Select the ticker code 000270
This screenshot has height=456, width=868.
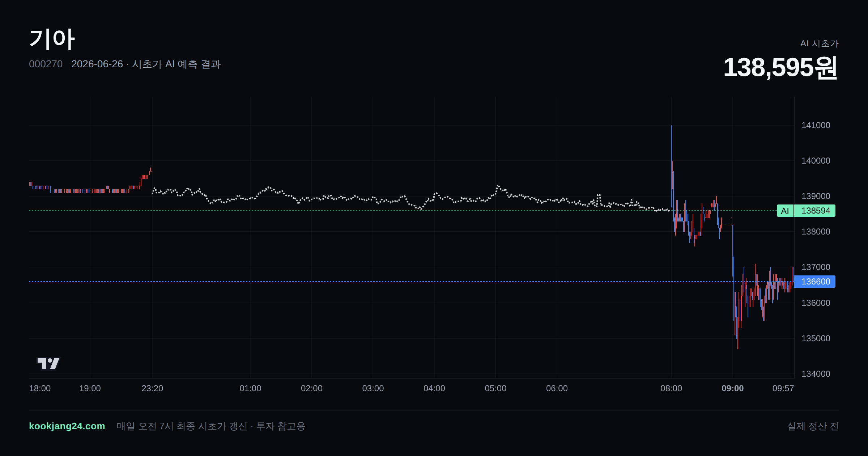(46, 64)
